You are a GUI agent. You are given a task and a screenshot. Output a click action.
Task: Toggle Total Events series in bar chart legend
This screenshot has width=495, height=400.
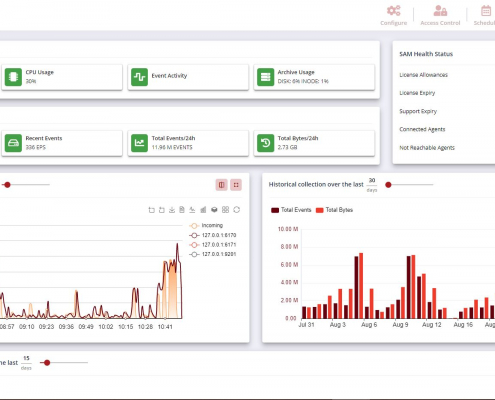click(291, 210)
